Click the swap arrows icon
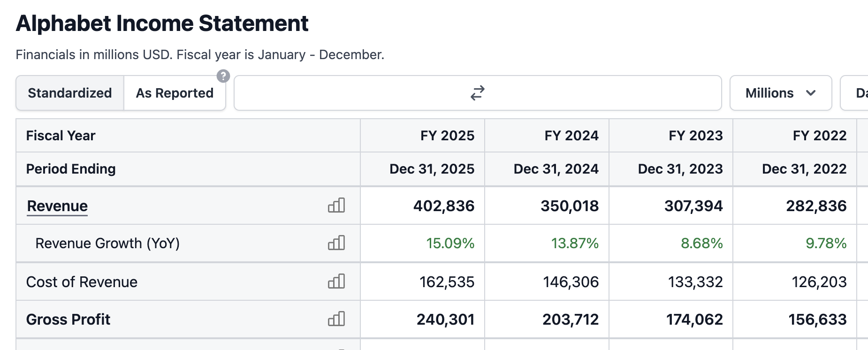 point(478,93)
